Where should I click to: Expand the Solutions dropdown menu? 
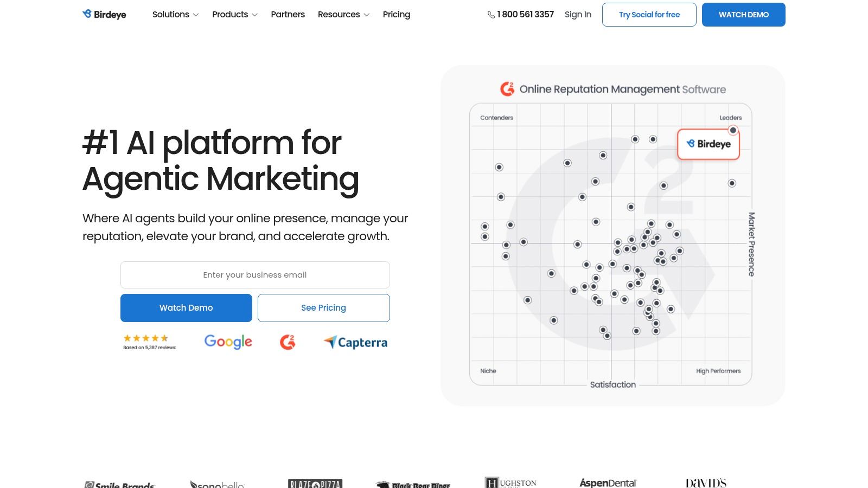[175, 15]
